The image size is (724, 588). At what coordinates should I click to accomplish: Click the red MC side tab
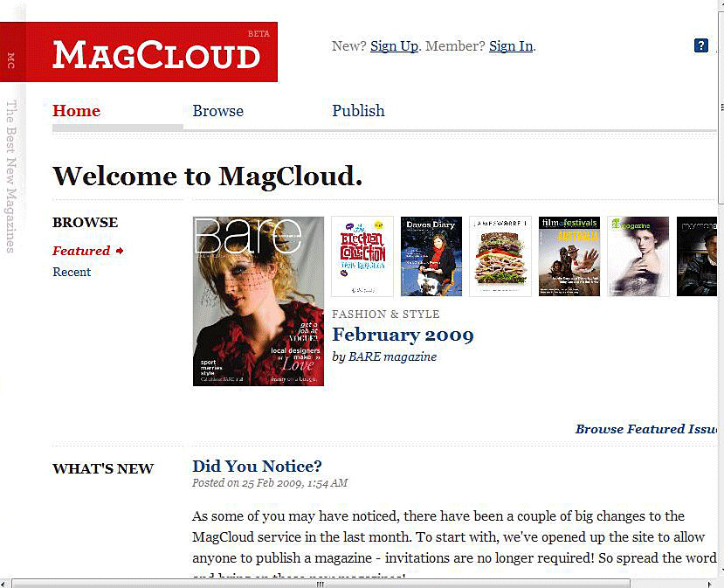pyautogui.click(x=11, y=59)
